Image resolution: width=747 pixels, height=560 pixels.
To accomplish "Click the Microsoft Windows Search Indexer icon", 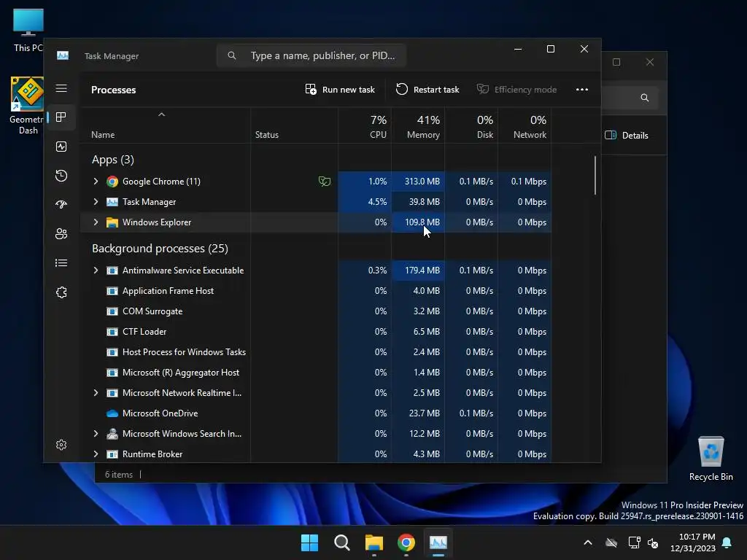I will coord(112,434).
